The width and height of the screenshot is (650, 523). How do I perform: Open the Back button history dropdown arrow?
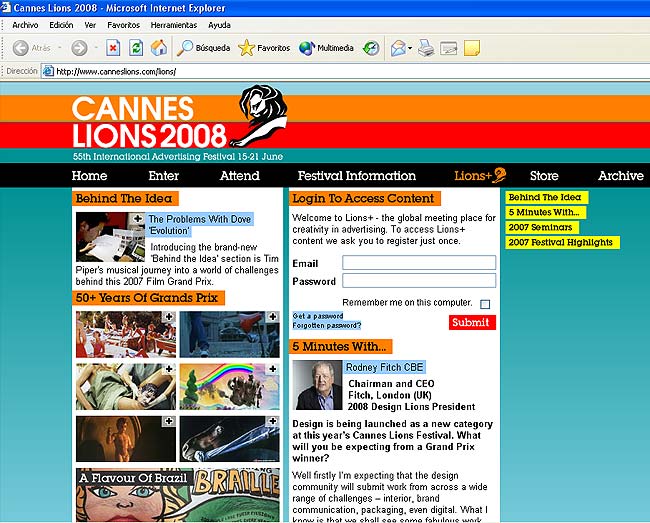click(61, 48)
